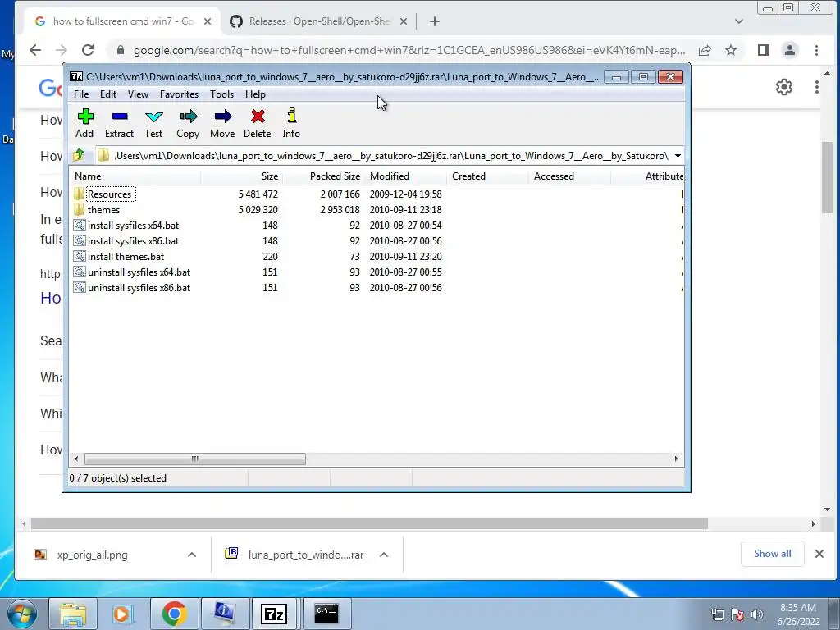Toggle Chrome side panel icon
The image size is (840, 630).
(764, 50)
